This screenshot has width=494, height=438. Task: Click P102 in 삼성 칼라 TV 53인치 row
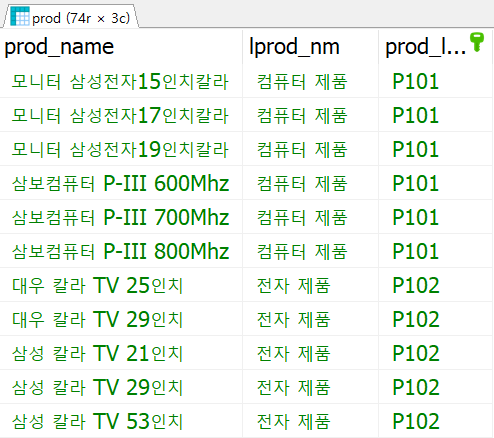tap(416, 421)
